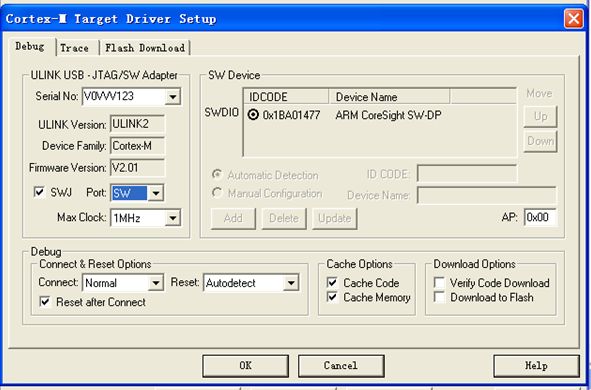
Task: Click the ULINK Version field
Action: 137,124
